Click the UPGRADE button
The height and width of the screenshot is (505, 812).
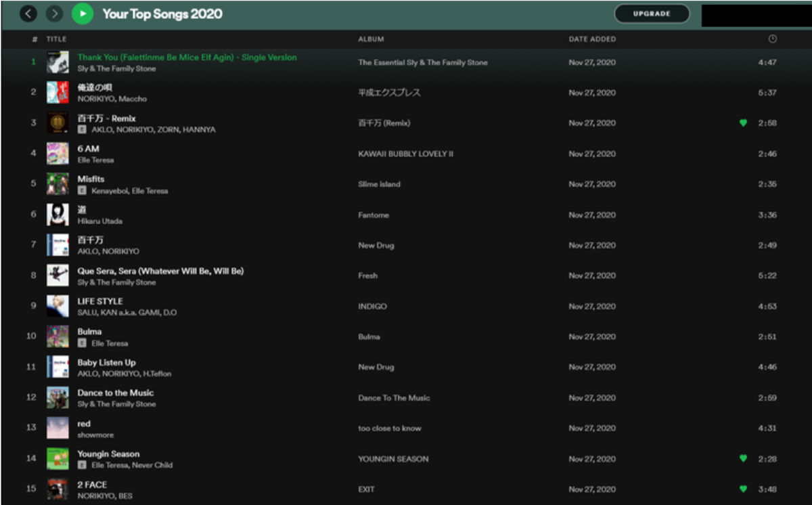click(x=652, y=14)
